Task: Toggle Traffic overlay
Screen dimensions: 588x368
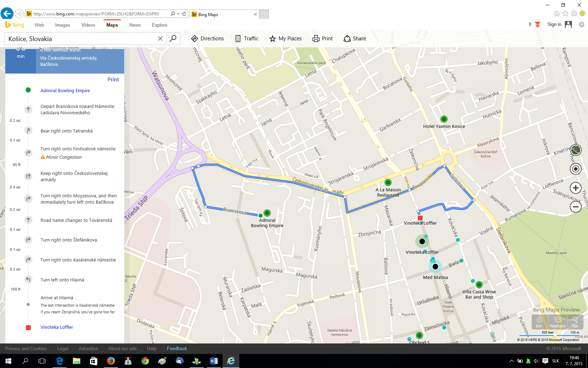Action: [x=247, y=39]
